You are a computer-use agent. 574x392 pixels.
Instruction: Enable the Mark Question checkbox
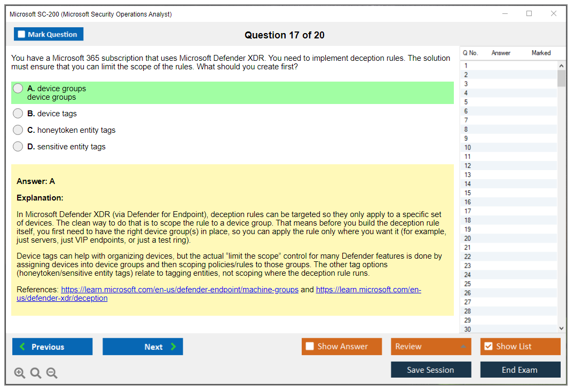[21, 34]
